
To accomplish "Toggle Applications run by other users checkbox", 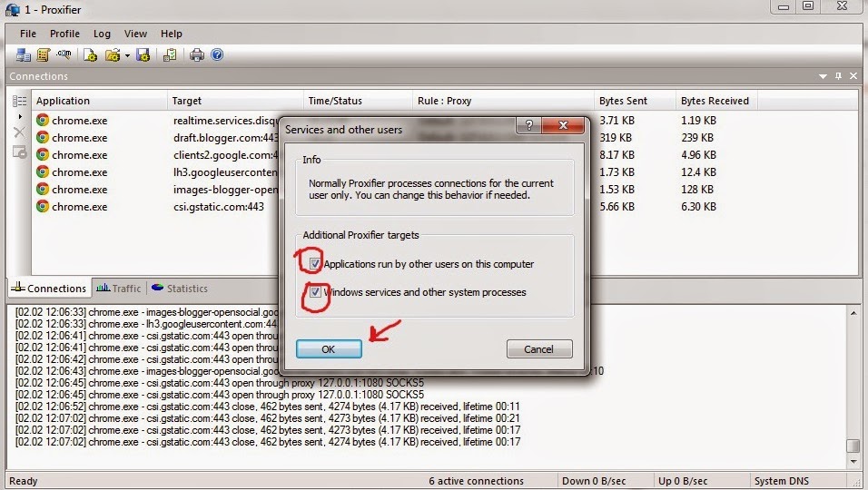I will [314, 264].
